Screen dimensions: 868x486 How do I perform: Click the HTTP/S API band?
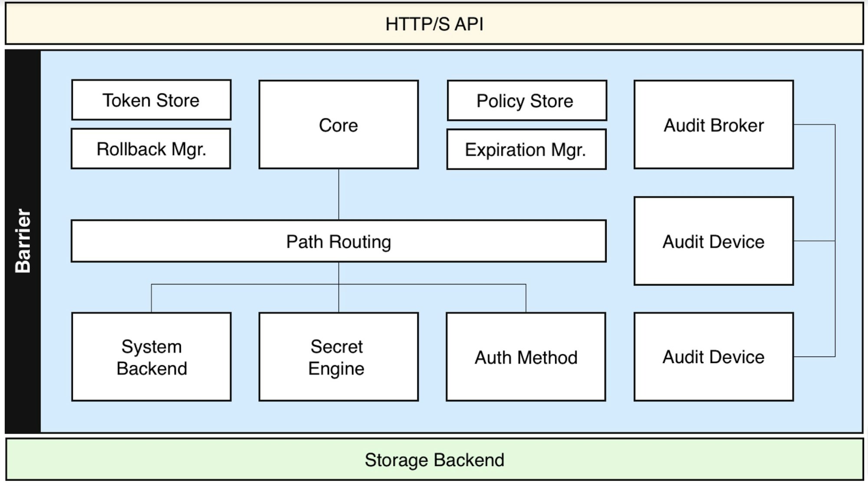pos(434,25)
